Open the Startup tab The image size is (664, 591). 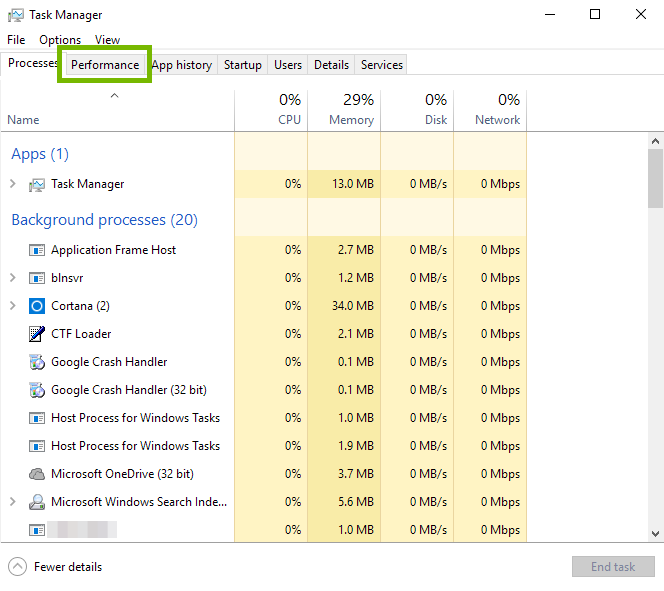(243, 65)
